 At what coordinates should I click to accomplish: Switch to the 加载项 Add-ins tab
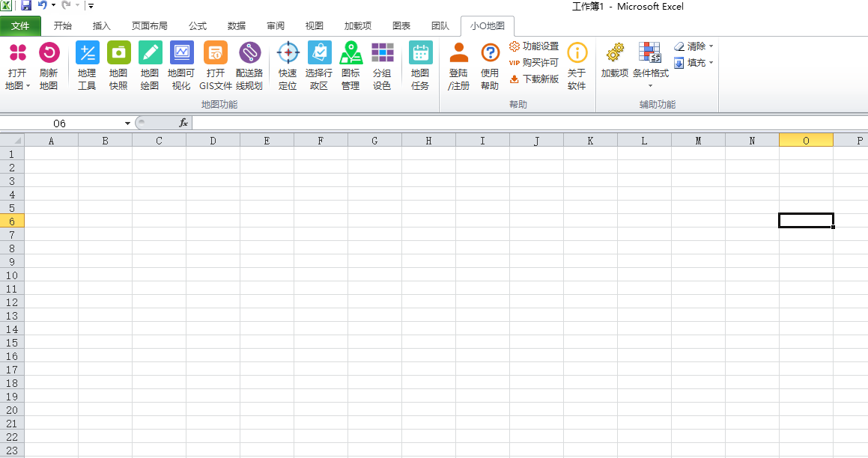pyautogui.click(x=357, y=26)
